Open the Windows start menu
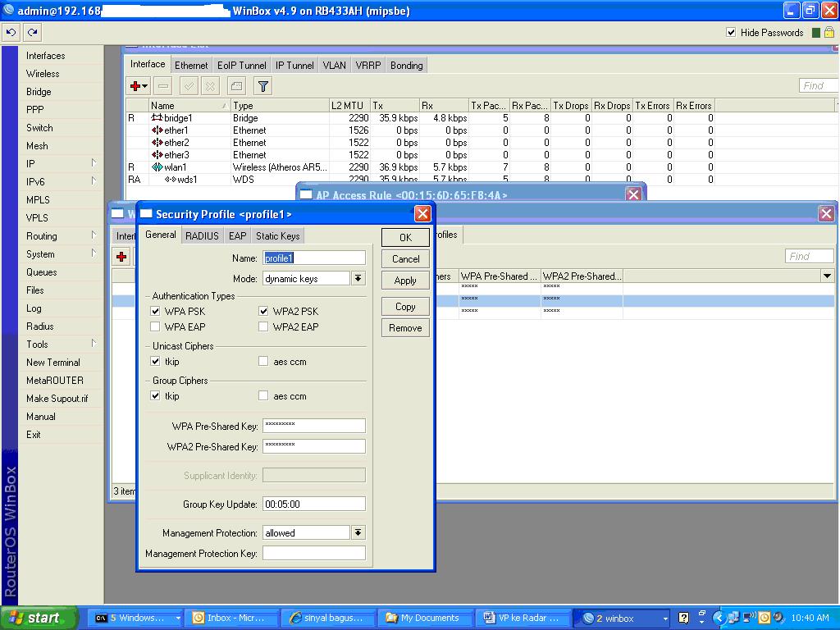840x630 pixels. coord(38,618)
